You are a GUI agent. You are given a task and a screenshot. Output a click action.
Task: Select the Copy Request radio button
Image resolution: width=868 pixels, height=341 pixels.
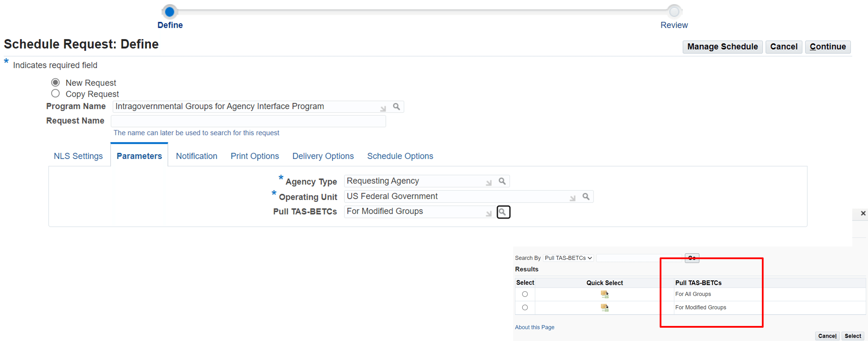point(56,93)
